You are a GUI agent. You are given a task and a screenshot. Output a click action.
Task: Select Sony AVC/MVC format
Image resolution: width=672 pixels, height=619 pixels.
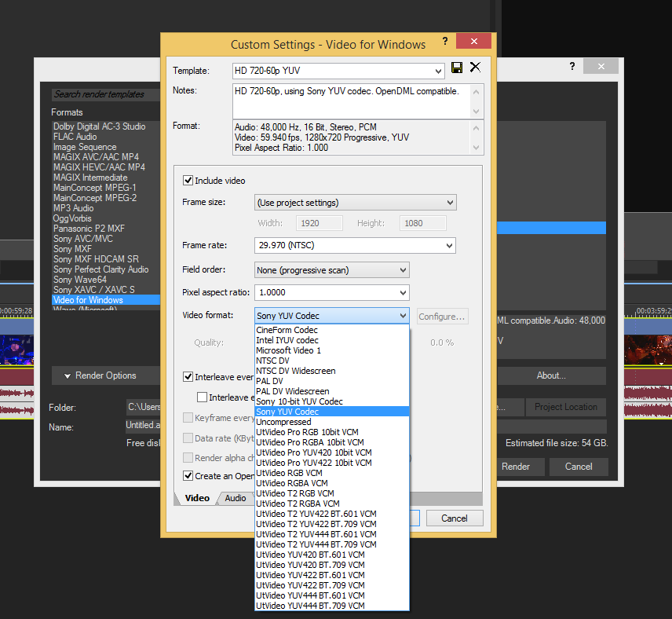click(105, 239)
